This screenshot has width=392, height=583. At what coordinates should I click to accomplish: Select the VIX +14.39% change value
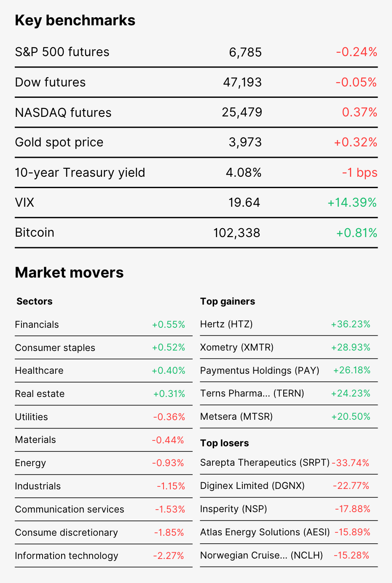[352, 202]
